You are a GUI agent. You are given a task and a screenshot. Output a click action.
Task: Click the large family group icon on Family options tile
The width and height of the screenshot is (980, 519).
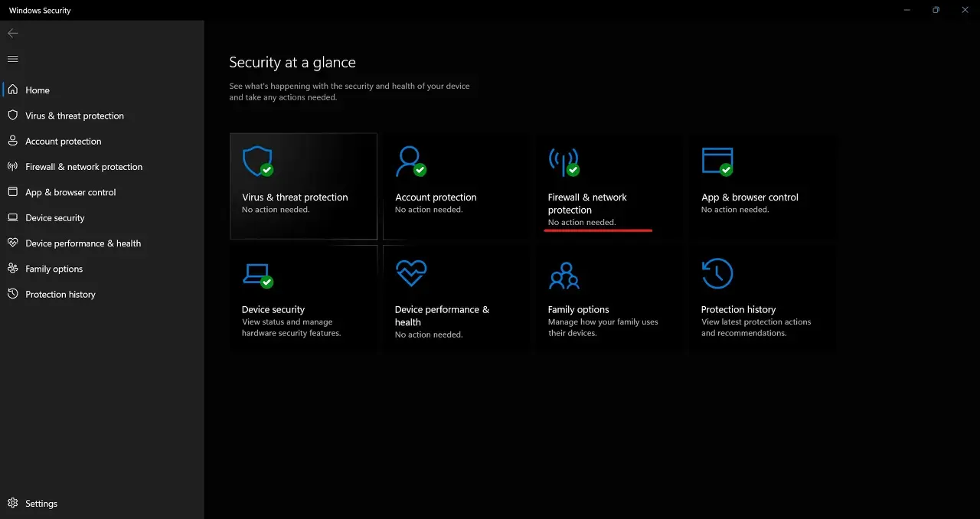point(564,274)
